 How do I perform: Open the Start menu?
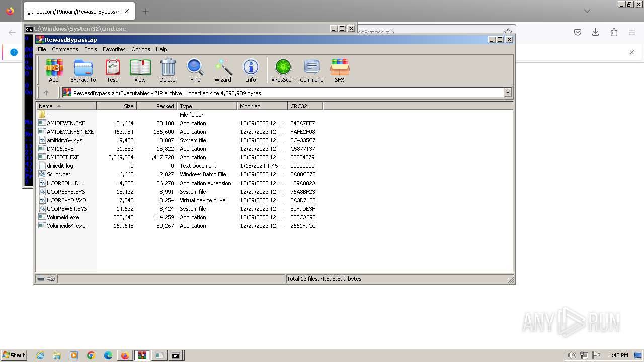pyautogui.click(x=14, y=355)
